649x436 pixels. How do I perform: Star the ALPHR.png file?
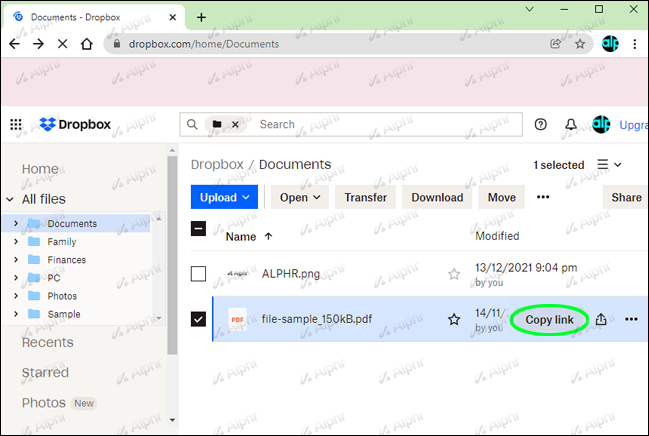coord(454,274)
